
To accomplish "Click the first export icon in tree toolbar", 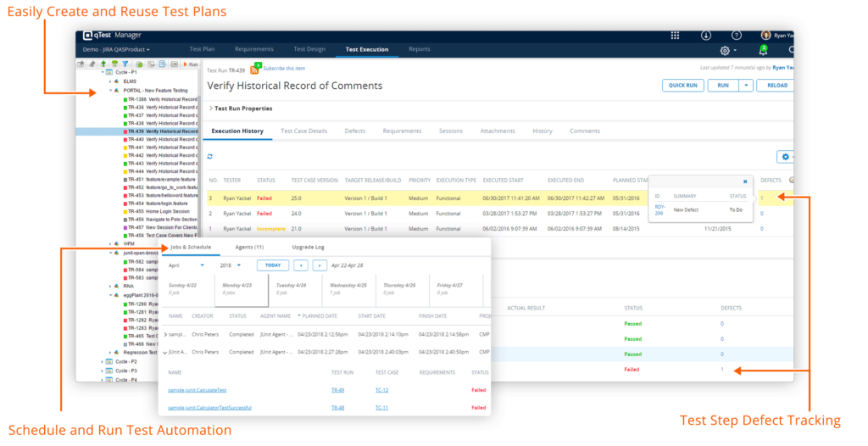I will (81, 64).
